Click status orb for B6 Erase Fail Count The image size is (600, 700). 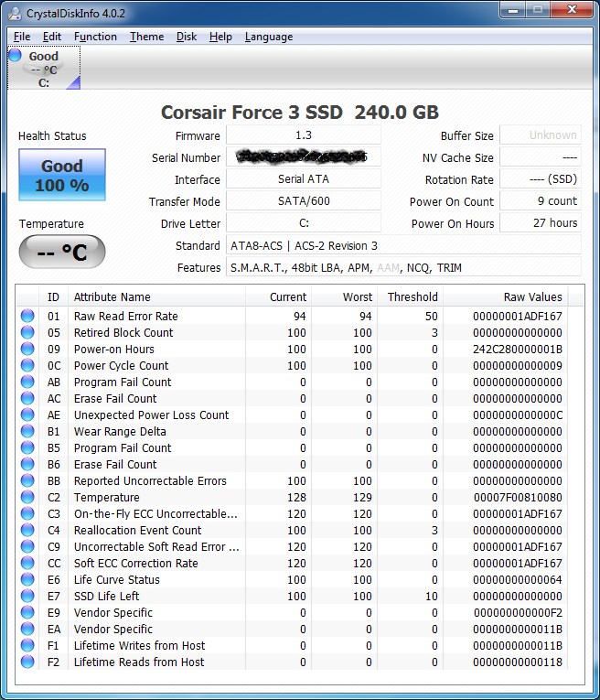(x=27, y=464)
